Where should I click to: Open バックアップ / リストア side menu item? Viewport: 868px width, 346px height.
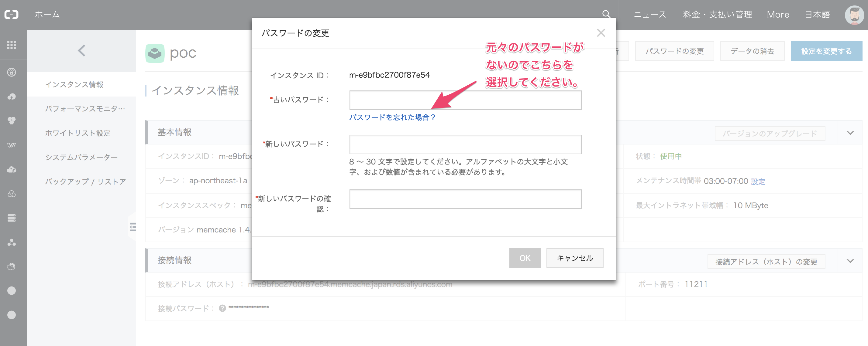coord(85,181)
